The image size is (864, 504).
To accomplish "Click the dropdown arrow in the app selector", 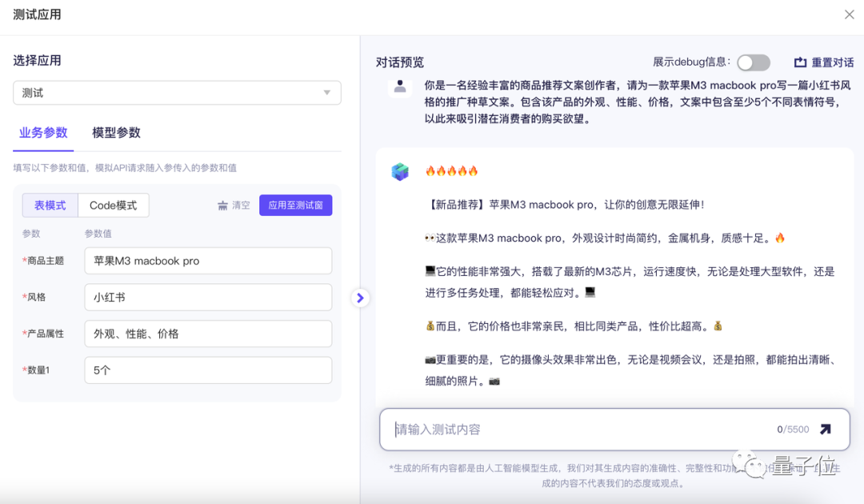I will coord(327,92).
